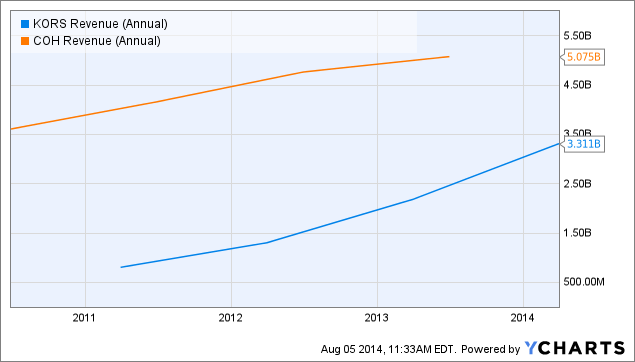
Task: Click the start of the blue KORS line
Action: (x=121, y=267)
